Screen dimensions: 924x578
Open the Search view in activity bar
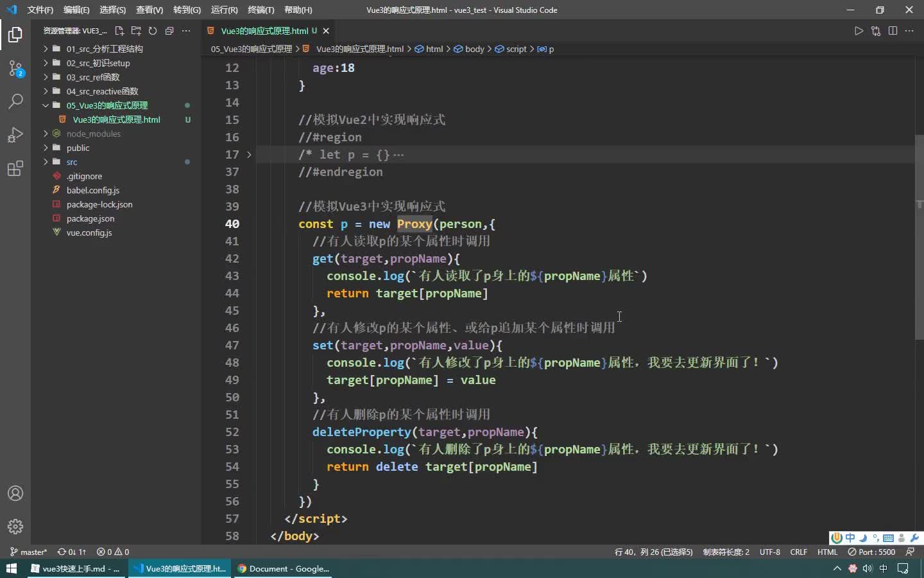pos(15,101)
